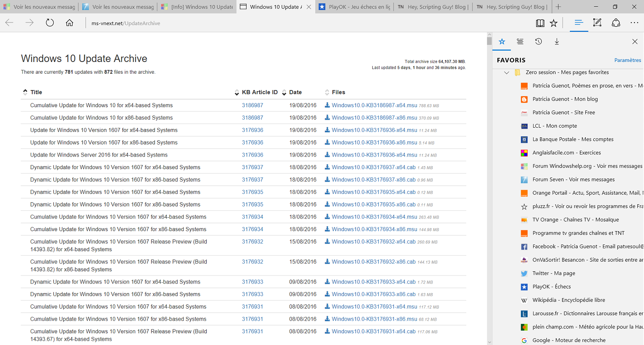Show the Favorites tab in Hub
This screenshot has width=644, height=345.
(x=502, y=41)
